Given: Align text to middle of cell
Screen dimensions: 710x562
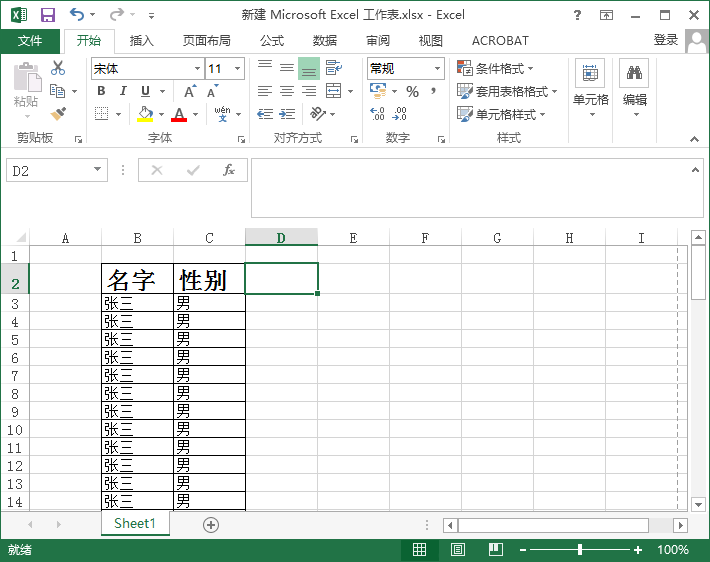Looking at the screenshot, I should pyautogui.click(x=287, y=68).
